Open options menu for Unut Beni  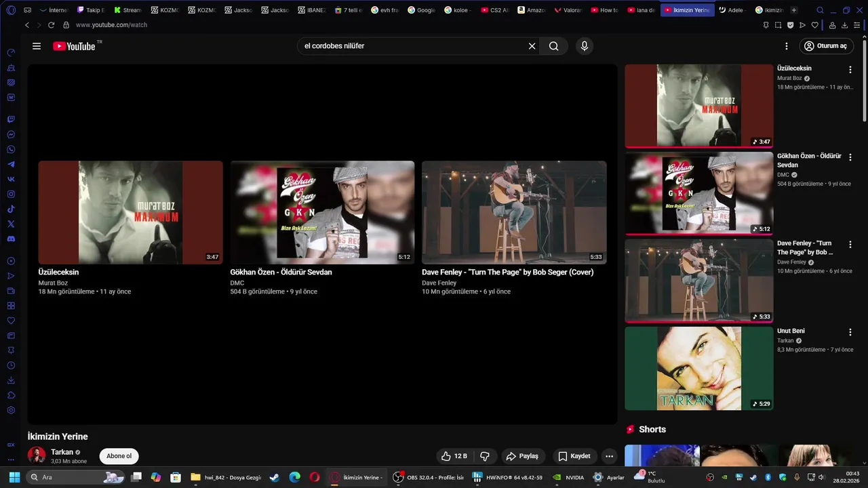pyautogui.click(x=850, y=332)
